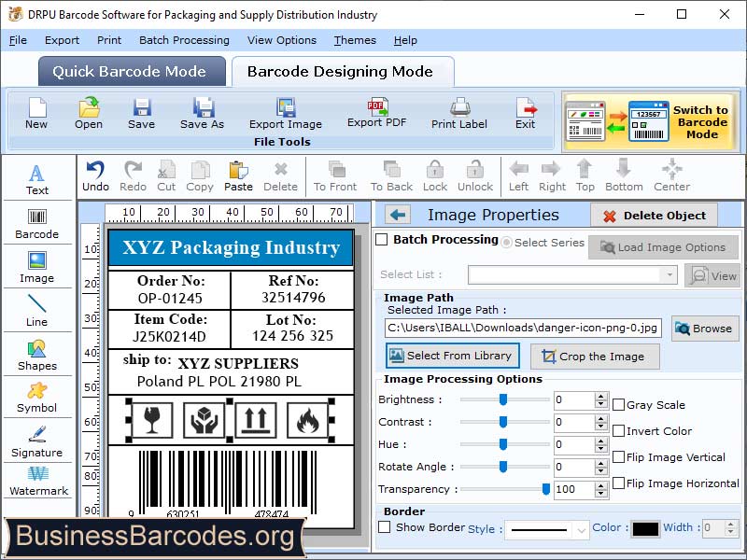Click Browse to choose an image
This screenshot has height=560, width=747.
click(x=705, y=329)
